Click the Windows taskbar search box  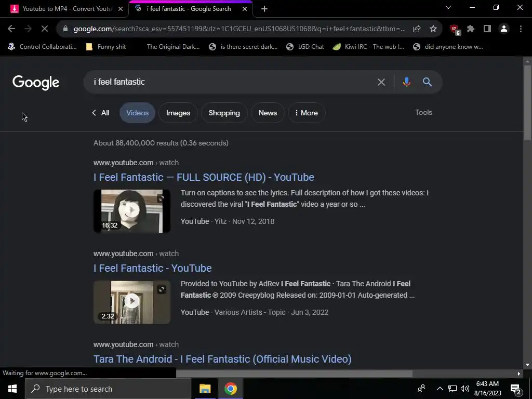tap(108, 389)
